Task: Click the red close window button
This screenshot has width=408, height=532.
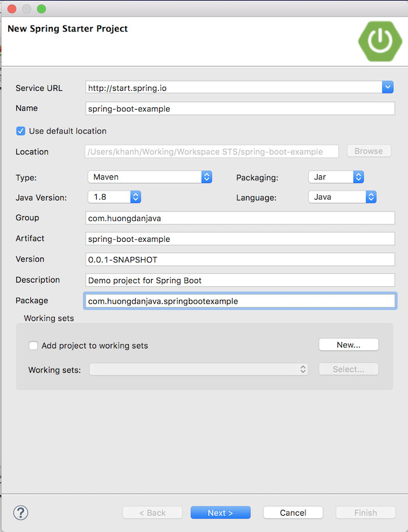Action: pyautogui.click(x=12, y=9)
